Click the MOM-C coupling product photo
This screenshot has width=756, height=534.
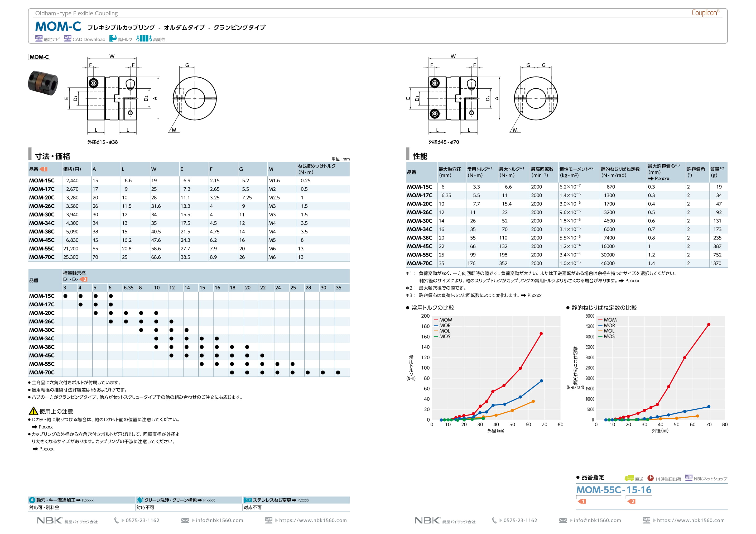point(43,83)
